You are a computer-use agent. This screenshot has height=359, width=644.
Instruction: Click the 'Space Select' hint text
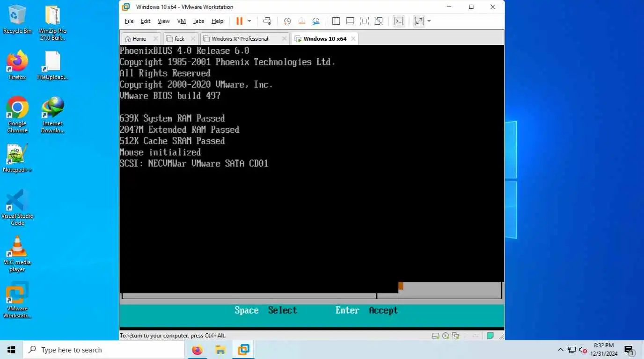click(266, 310)
